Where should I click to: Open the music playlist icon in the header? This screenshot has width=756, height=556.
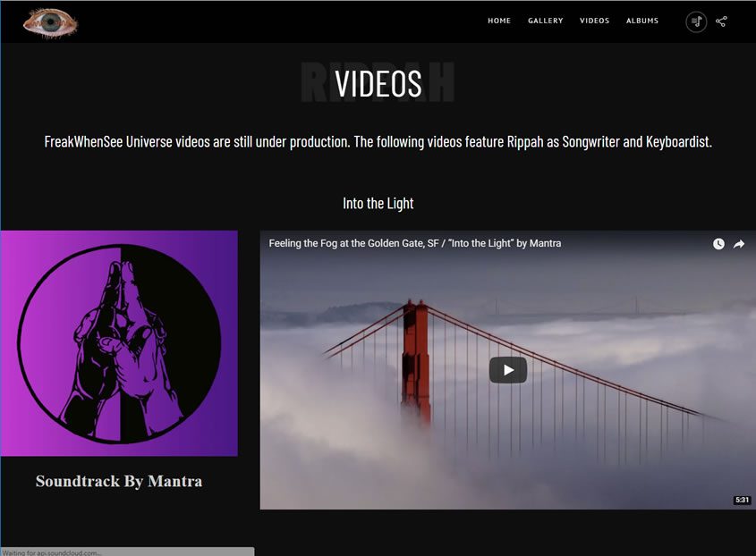point(696,21)
